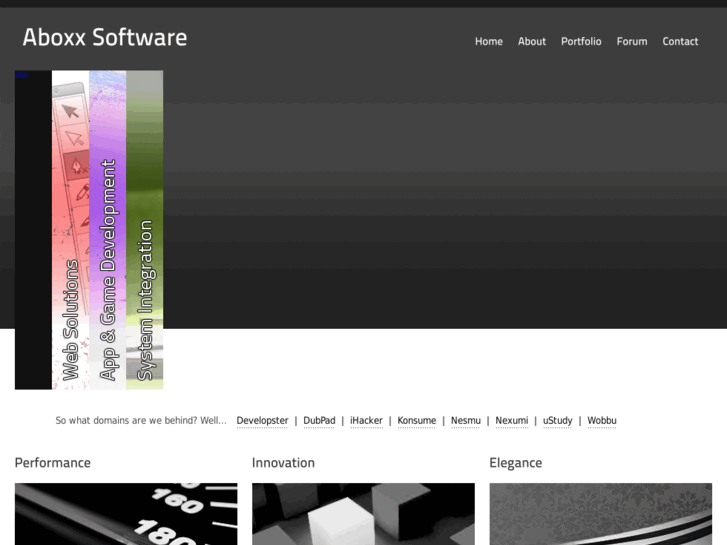Open the iHacker domain link
Viewport: 727px width, 545px height.
(366, 421)
